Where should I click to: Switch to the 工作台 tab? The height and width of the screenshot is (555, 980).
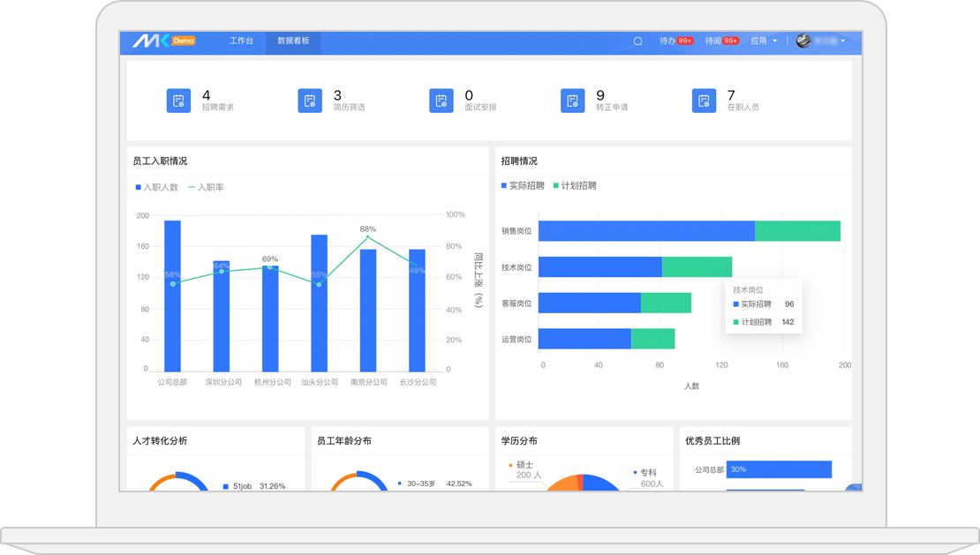[x=241, y=41]
